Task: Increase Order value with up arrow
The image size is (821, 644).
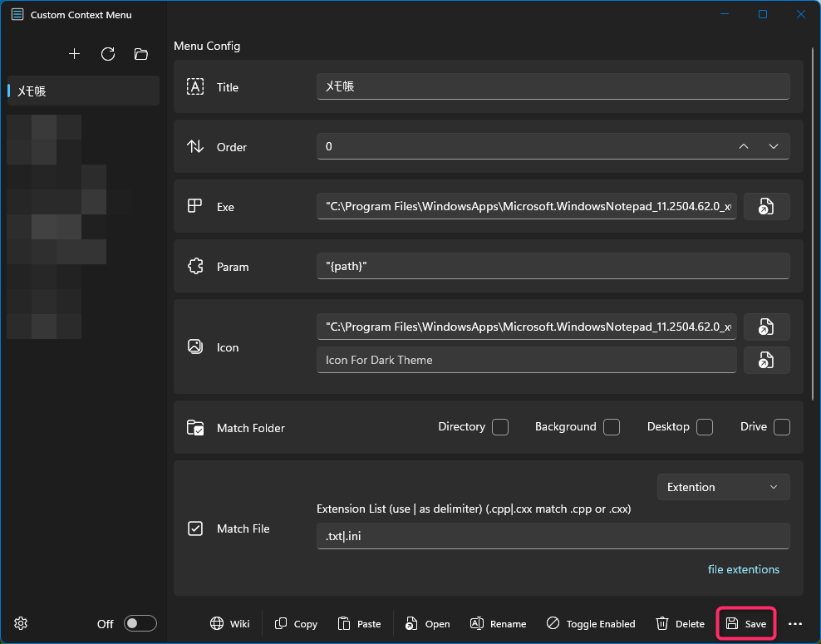Action: pos(744,146)
